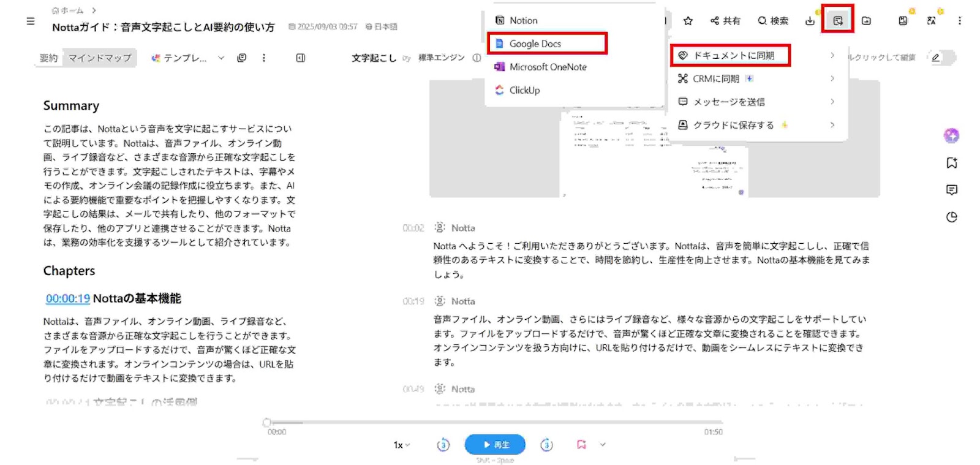The height and width of the screenshot is (465, 980).
Task: Open the sync/export integration icon
Action: [x=838, y=21]
